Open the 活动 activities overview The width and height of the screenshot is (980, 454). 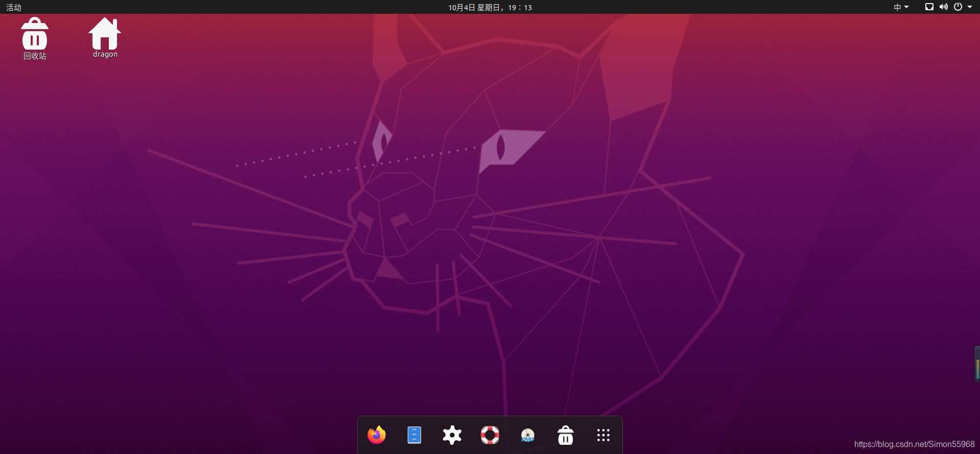pyautogui.click(x=14, y=7)
